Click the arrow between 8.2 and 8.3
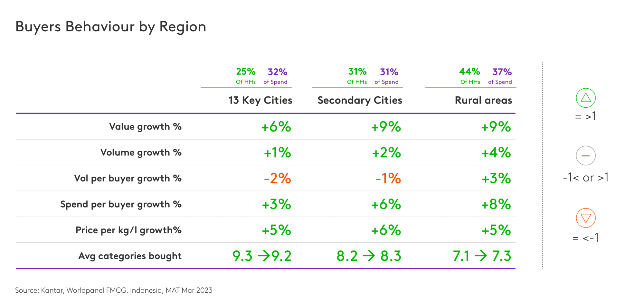 point(369,256)
